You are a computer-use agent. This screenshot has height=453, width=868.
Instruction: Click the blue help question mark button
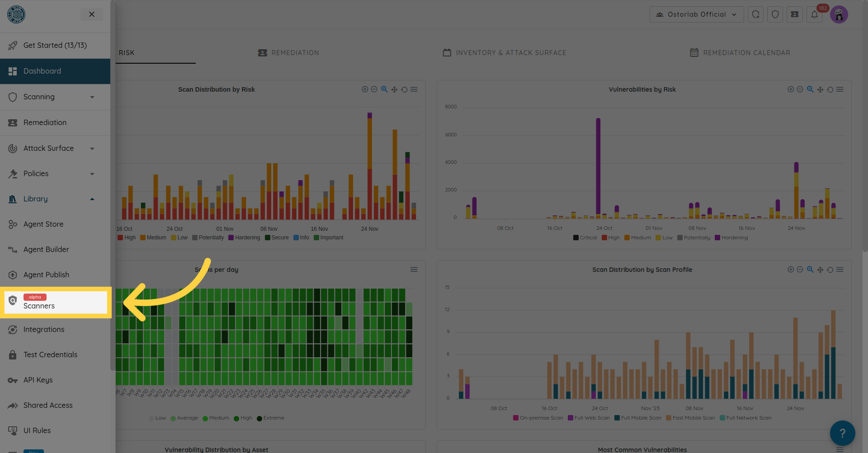842,433
